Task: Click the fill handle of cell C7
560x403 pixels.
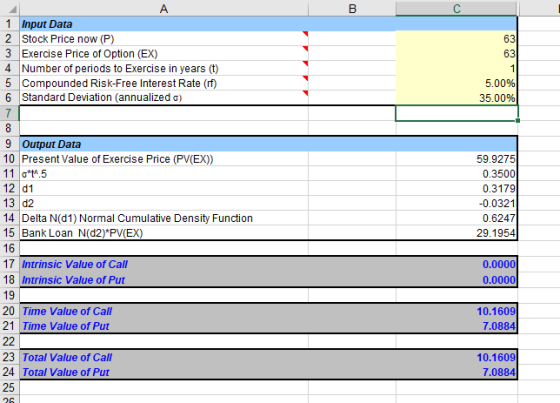Action: [x=518, y=121]
